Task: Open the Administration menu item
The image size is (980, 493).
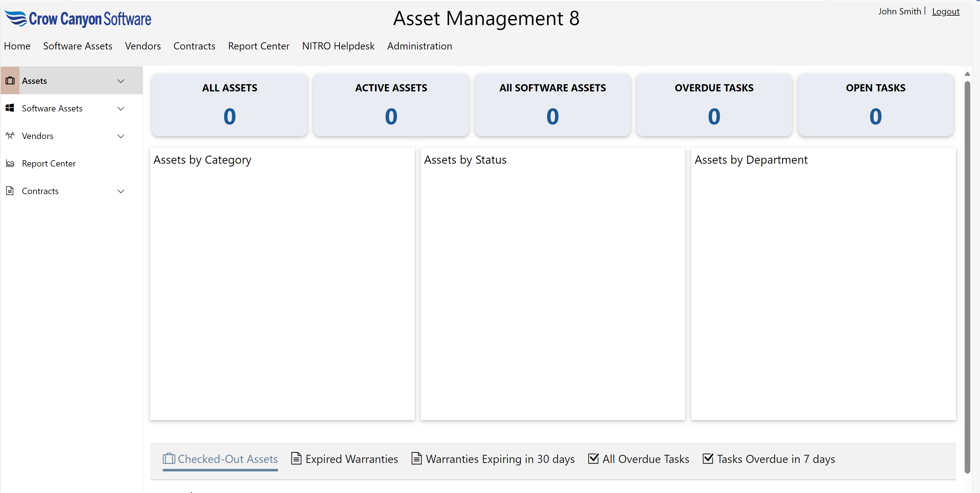Action: click(x=420, y=46)
